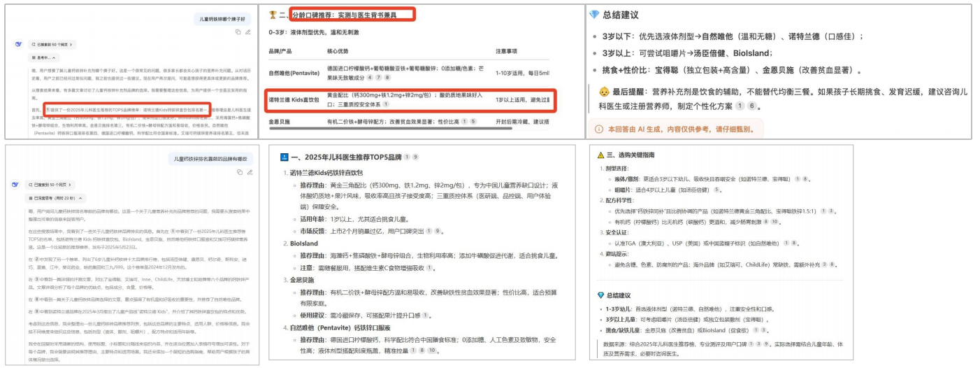
Task: Click guide item 配方科学性
Action: point(621,200)
